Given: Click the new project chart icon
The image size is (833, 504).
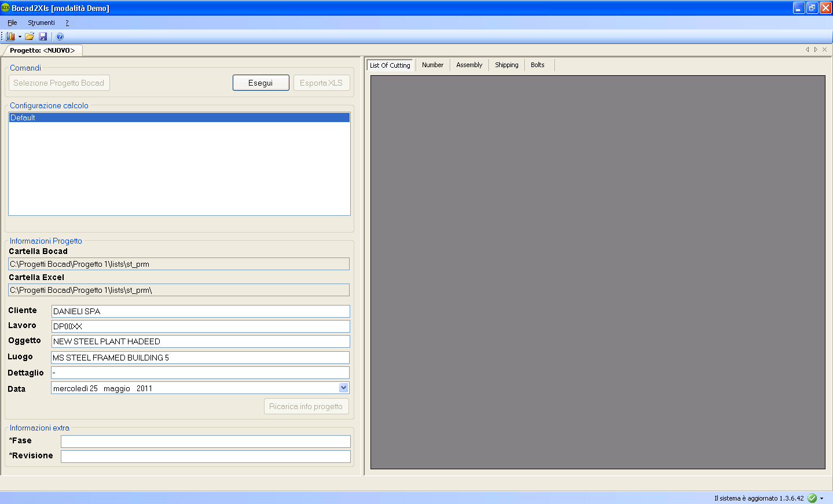Looking at the screenshot, I should click(x=10, y=36).
